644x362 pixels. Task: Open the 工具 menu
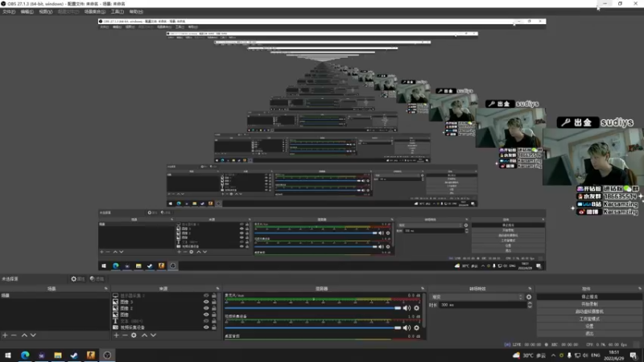click(118, 12)
